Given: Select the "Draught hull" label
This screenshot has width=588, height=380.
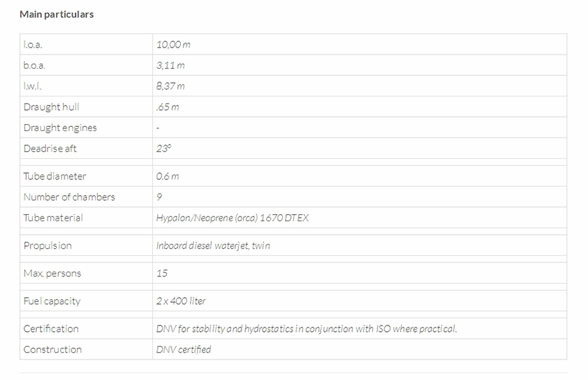Looking at the screenshot, I should click(x=51, y=107).
